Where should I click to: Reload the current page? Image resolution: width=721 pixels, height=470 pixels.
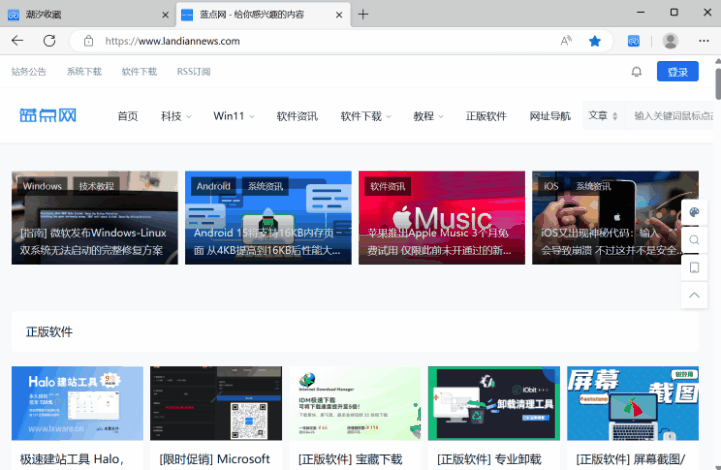[x=49, y=41]
